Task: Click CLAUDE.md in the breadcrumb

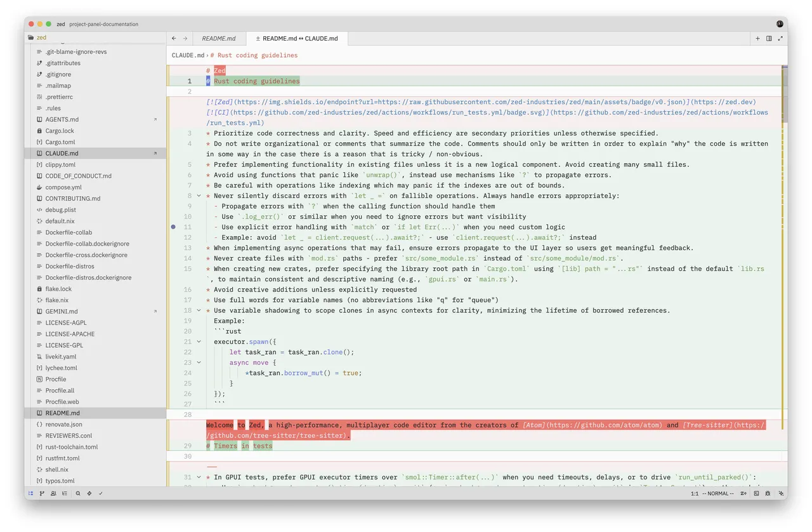Action: 188,55
